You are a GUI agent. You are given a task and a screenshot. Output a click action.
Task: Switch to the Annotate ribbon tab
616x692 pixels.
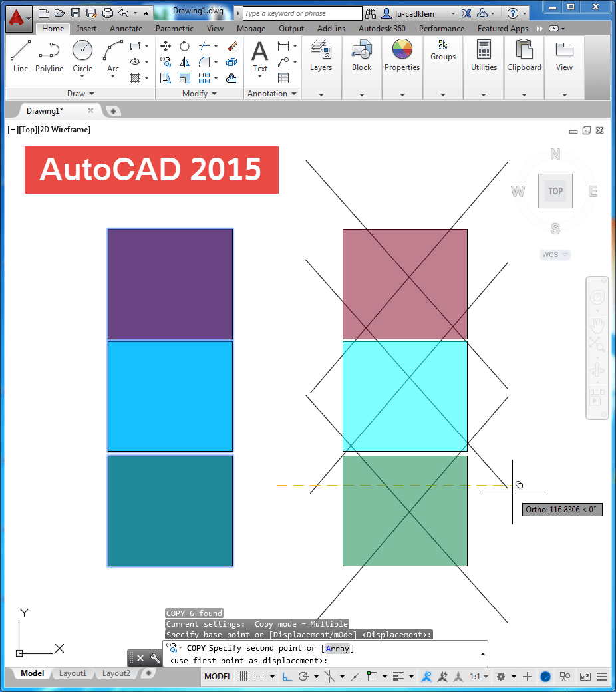(126, 28)
